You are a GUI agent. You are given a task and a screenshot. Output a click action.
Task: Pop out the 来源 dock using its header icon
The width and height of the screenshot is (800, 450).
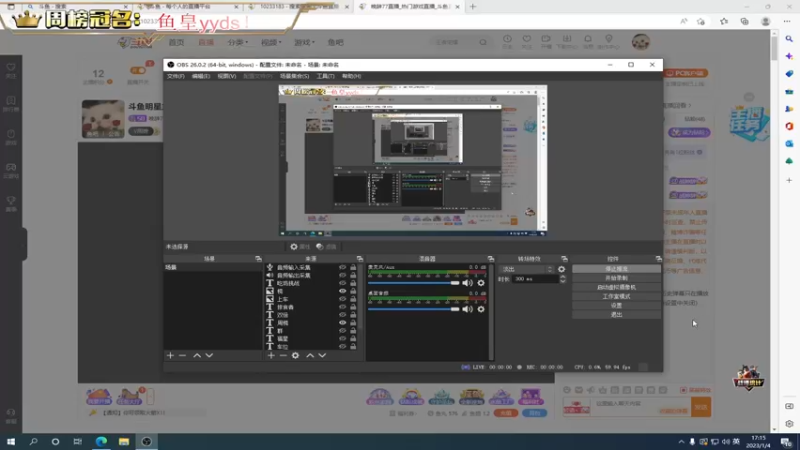point(360,259)
